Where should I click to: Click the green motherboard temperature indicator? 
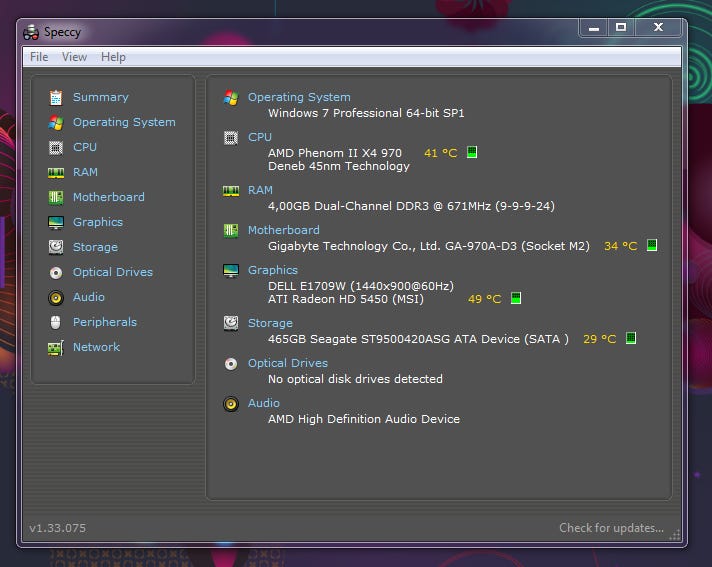(651, 245)
